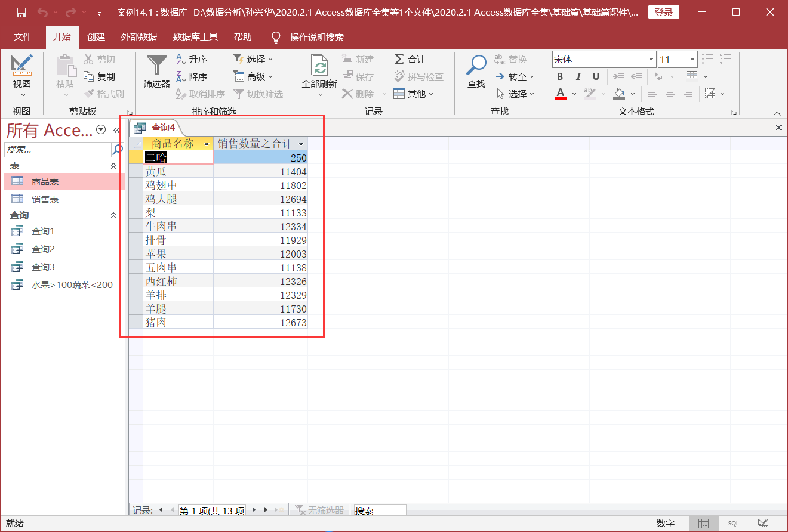The height and width of the screenshot is (532, 788).
Task: Click the select-all corner of datasheet
Action: click(136, 144)
